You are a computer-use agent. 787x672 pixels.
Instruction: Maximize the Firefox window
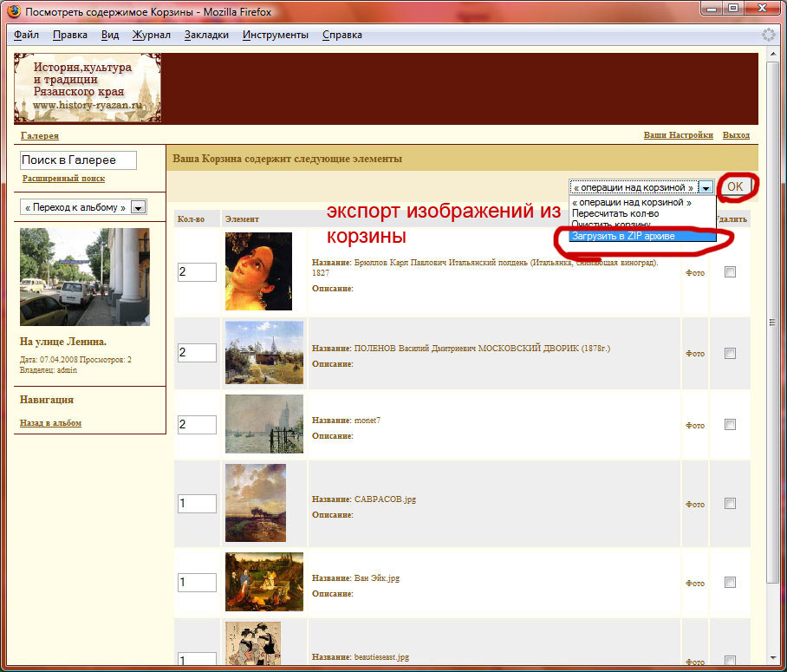[734, 8]
